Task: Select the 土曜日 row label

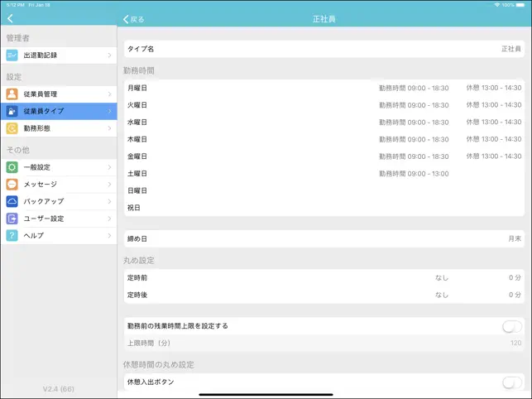Action: [x=137, y=174]
